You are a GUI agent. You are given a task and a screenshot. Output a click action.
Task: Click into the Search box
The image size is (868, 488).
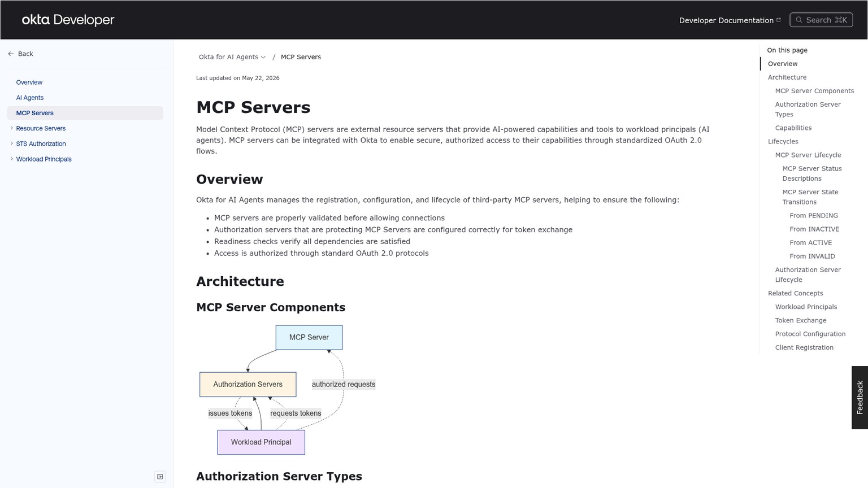pyautogui.click(x=821, y=20)
